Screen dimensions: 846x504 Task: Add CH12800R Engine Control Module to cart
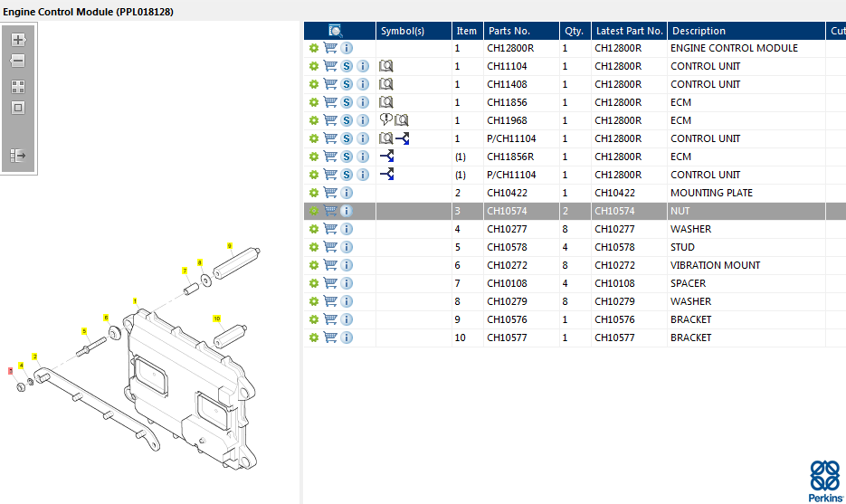330,48
